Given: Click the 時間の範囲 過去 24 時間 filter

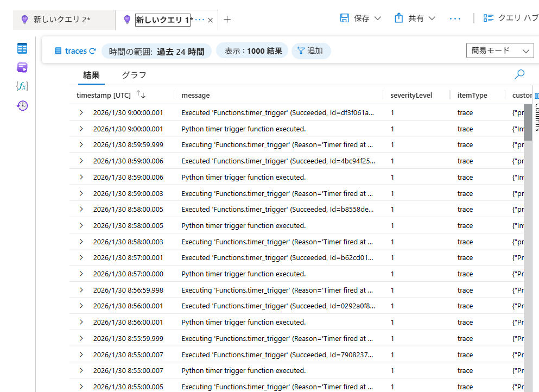Looking at the screenshot, I should (156, 51).
